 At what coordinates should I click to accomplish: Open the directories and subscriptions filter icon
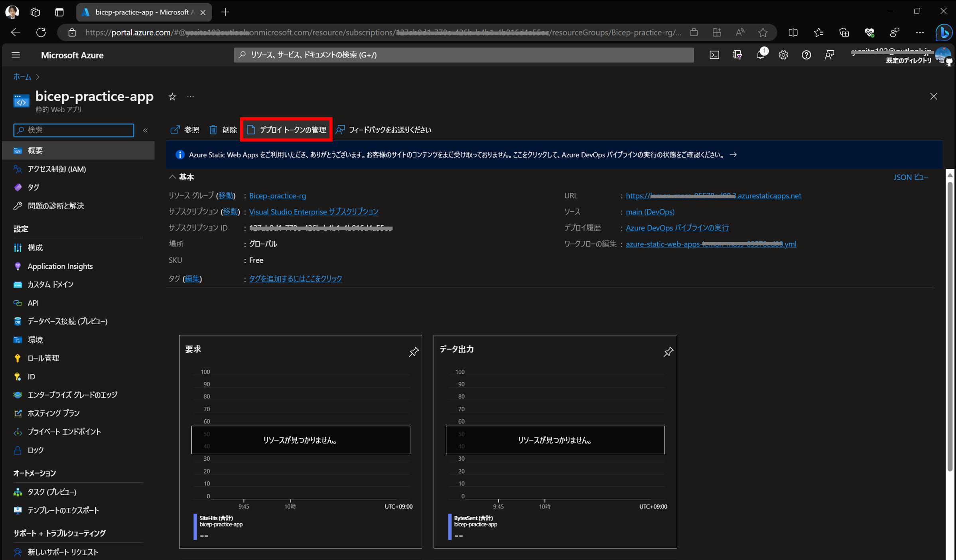[737, 55]
